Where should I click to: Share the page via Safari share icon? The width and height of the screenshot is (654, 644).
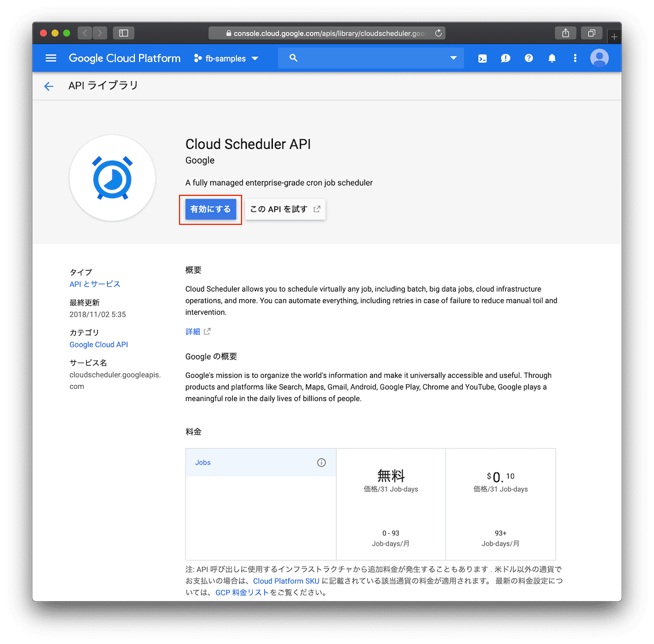tap(565, 33)
